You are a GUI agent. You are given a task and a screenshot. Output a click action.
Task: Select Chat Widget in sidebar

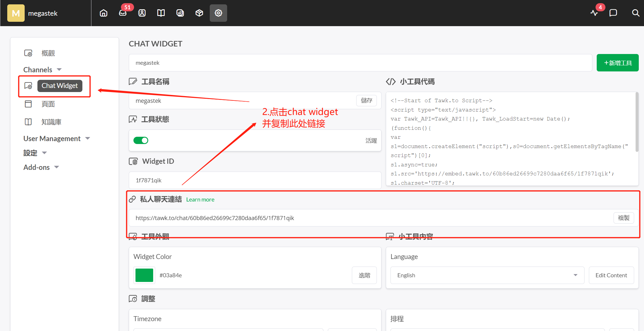(x=59, y=86)
